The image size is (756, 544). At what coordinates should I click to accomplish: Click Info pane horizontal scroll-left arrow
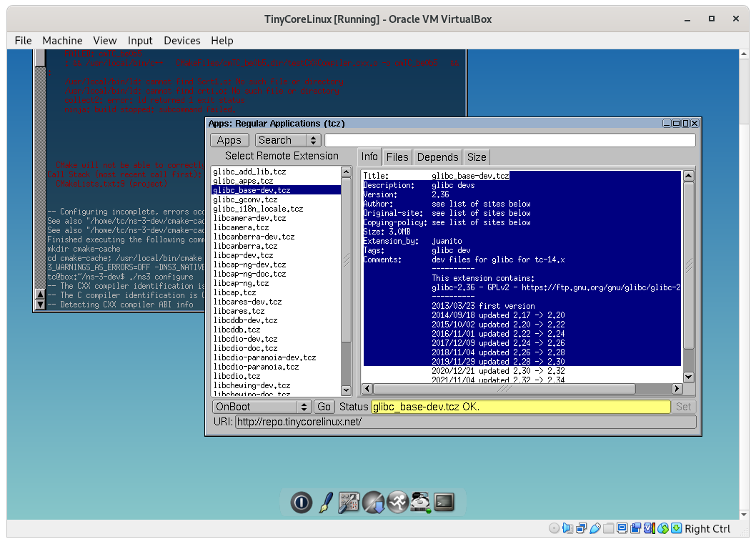click(367, 388)
